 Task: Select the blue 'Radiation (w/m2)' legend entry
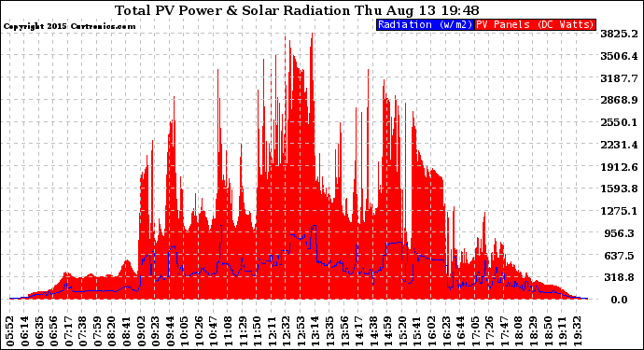click(425, 24)
